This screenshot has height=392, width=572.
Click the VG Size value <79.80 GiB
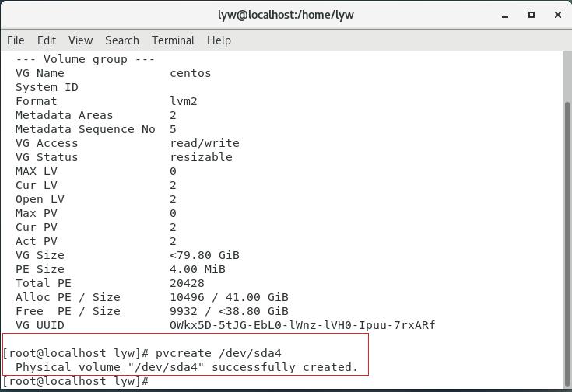tap(204, 255)
